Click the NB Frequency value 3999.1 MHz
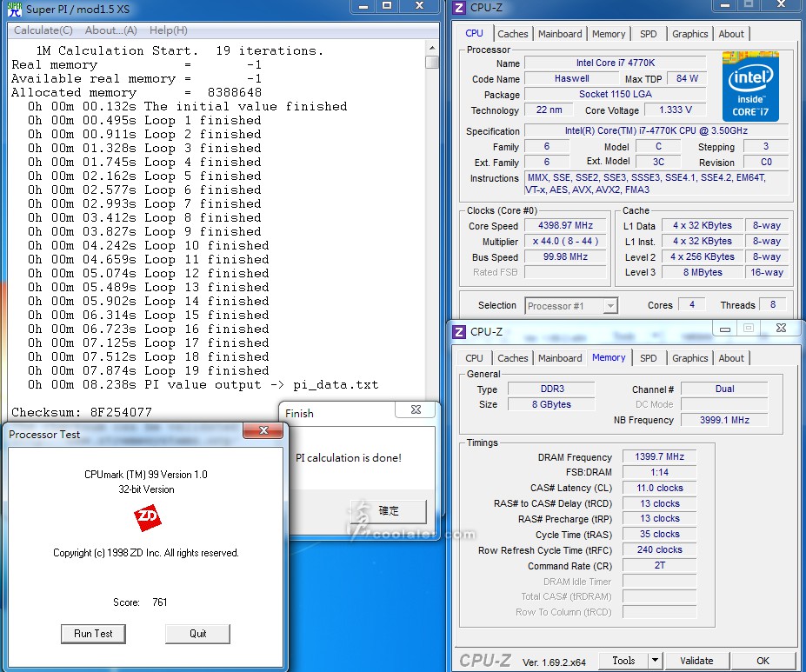Viewport: 806px width, 672px height. [x=724, y=420]
